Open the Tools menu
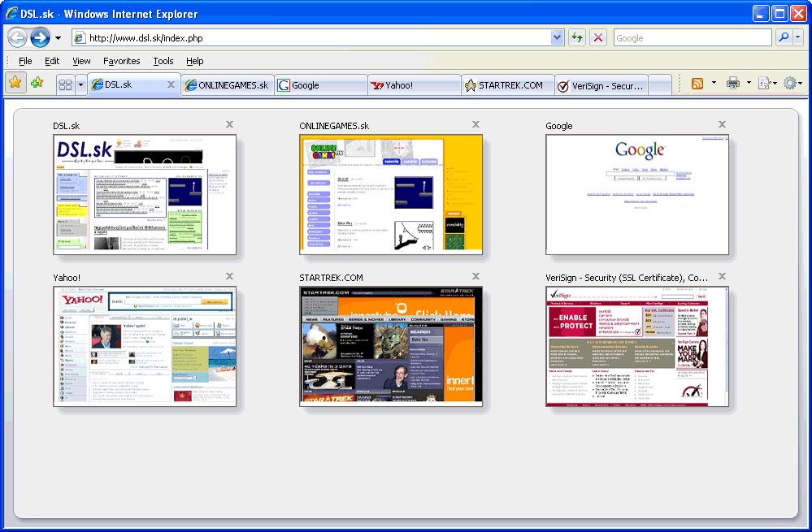812x532 pixels. point(163,61)
